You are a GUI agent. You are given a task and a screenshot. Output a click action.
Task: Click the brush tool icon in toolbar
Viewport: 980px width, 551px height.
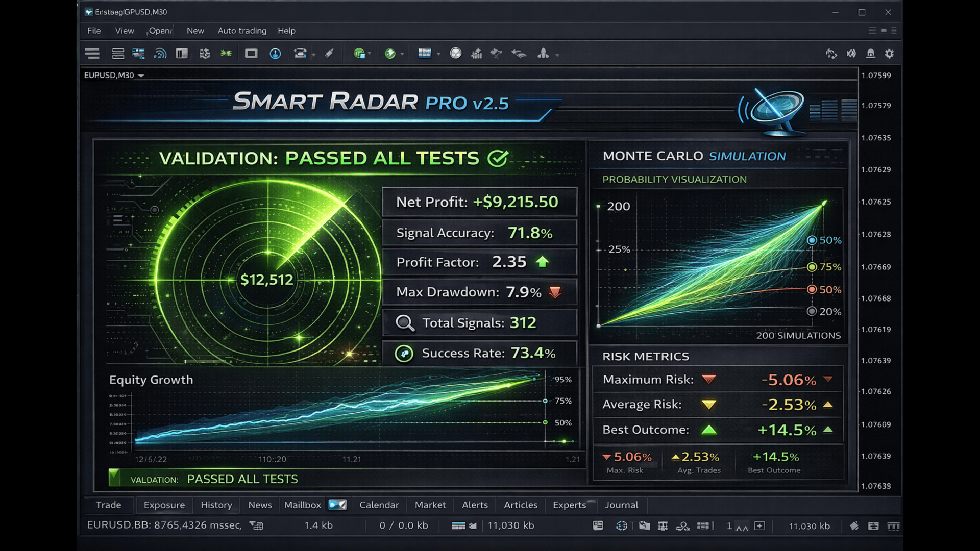[x=329, y=54]
